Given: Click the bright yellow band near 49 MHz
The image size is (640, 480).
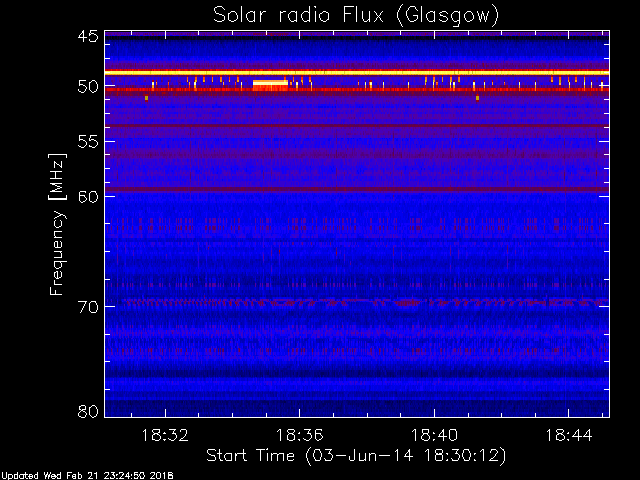Looking at the screenshot, I should click(357, 73).
